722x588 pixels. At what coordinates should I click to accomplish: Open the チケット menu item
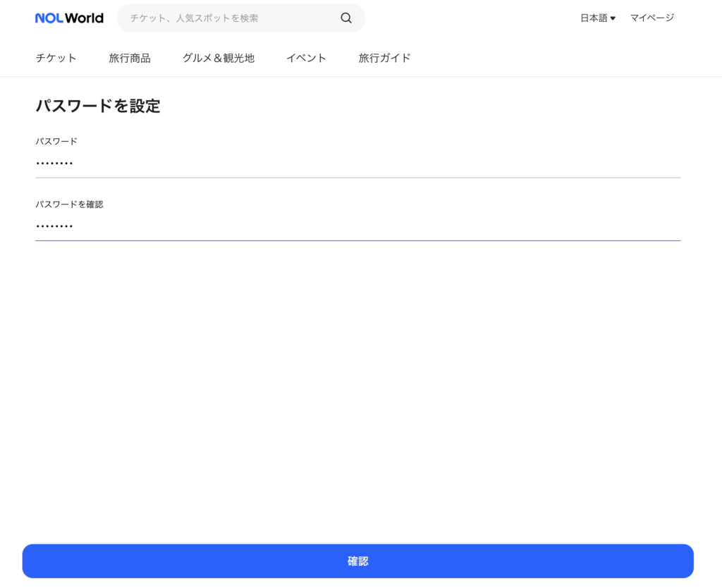click(x=56, y=59)
